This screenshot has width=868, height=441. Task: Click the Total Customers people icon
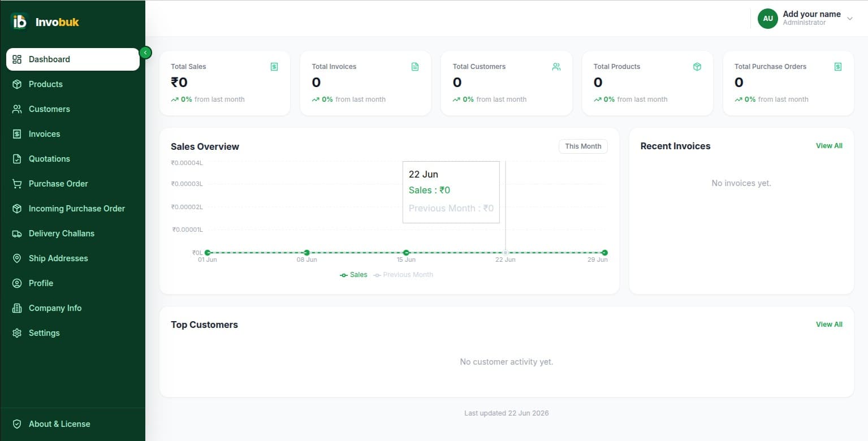(556, 67)
